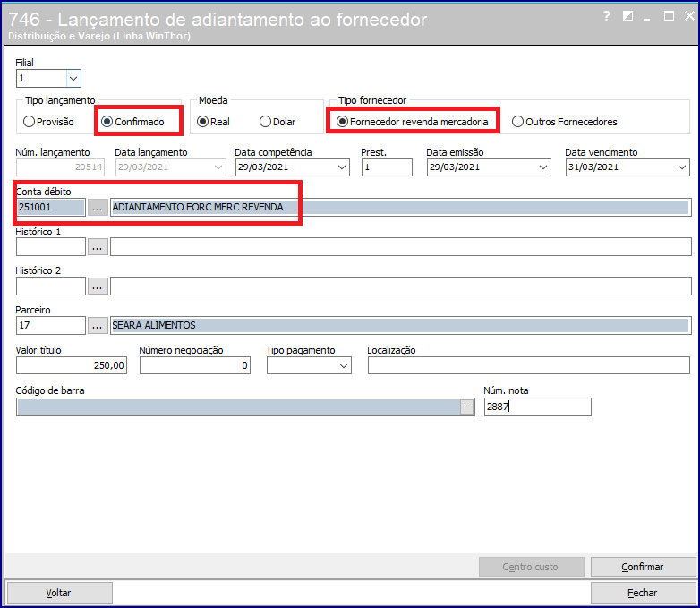Click the Núm. lançamento field

60,167
